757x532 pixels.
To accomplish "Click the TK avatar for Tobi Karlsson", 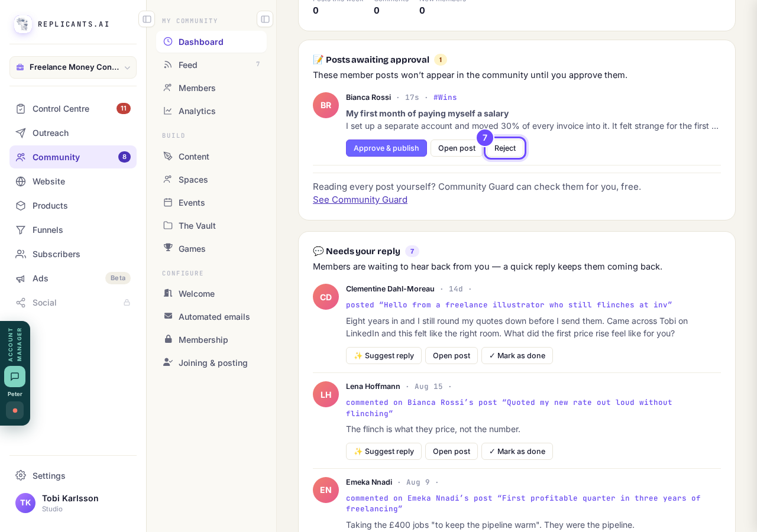I will click(25, 503).
